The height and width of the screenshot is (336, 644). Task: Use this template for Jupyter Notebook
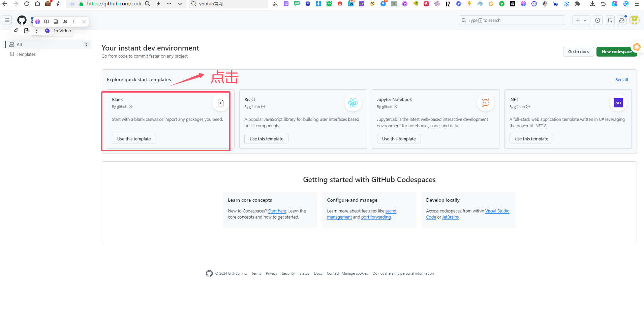399,139
